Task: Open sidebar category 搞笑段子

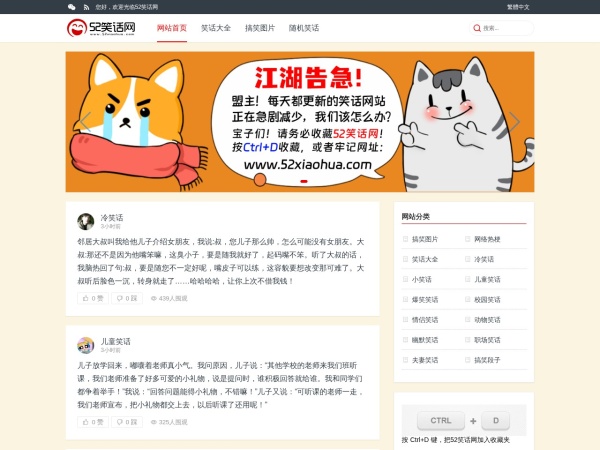Action: point(487,360)
